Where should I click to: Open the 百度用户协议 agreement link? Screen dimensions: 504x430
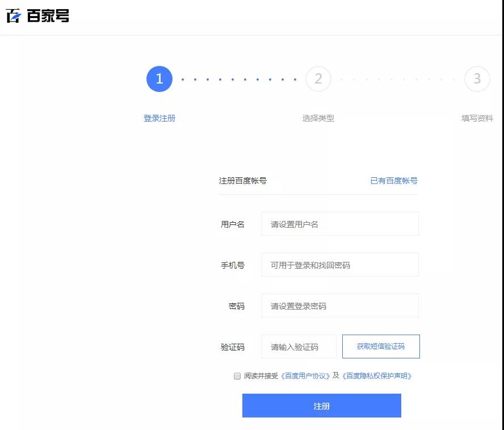[305, 376]
